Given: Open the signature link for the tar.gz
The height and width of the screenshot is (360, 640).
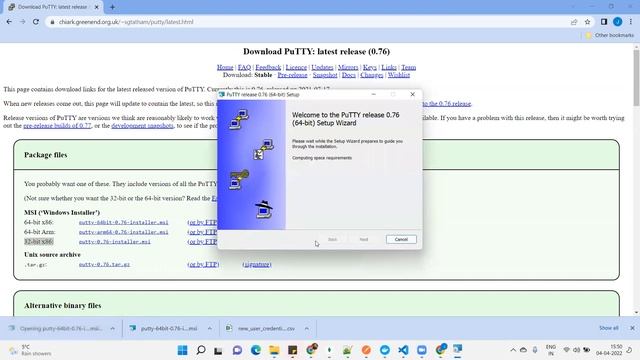Looking at the screenshot, I should (257, 264).
